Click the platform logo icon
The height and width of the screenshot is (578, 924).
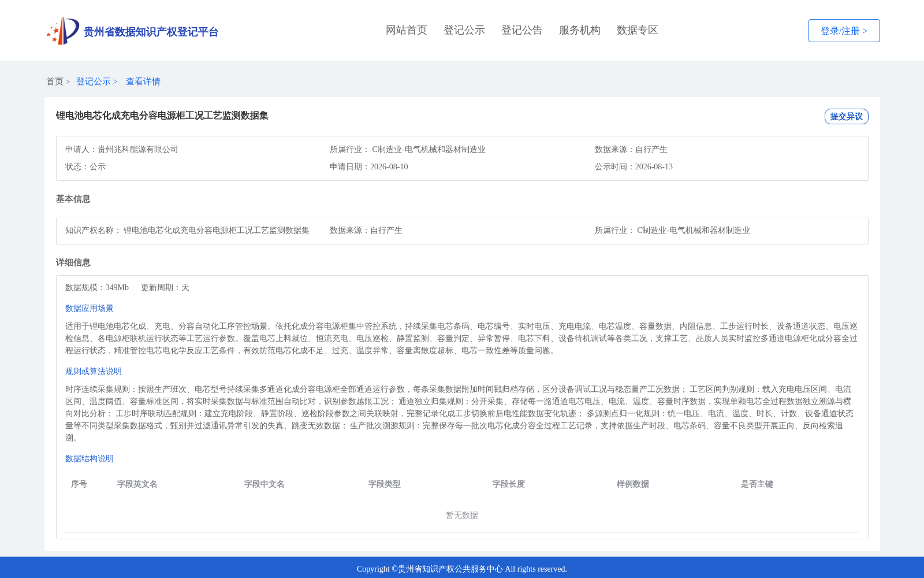(x=63, y=31)
